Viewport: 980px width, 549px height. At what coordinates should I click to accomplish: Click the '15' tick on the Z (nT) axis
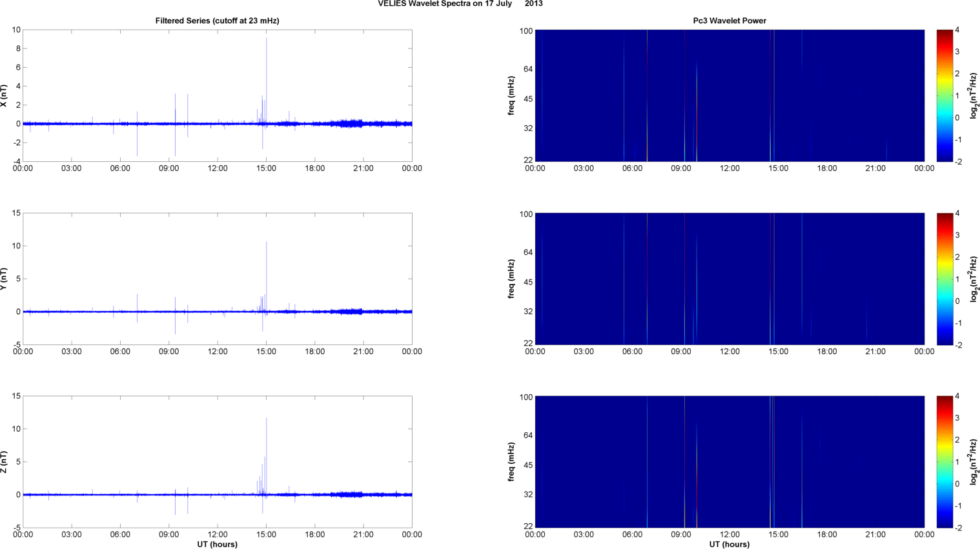tap(16, 396)
